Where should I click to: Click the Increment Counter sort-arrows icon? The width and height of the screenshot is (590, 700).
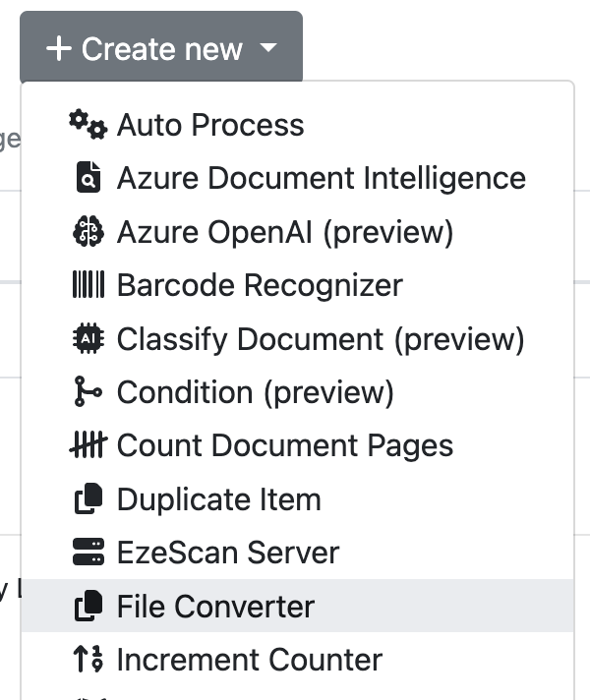click(x=88, y=659)
